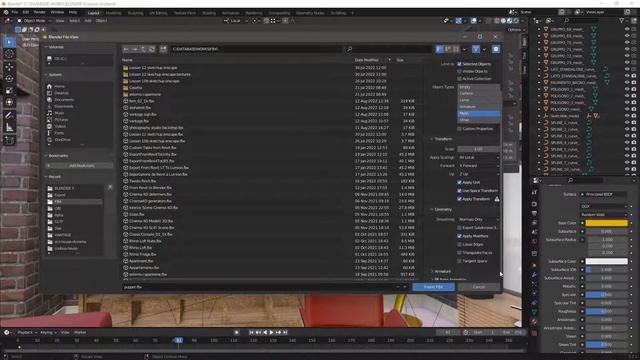
Task: Click the yellow Base Color swatch
Action: click(607, 223)
